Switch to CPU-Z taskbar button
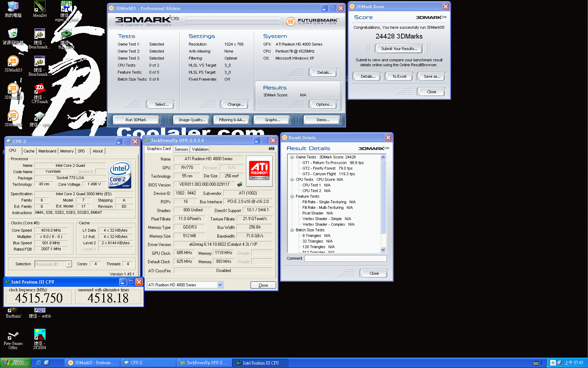Screen dimensions: 588x368 click(148, 363)
